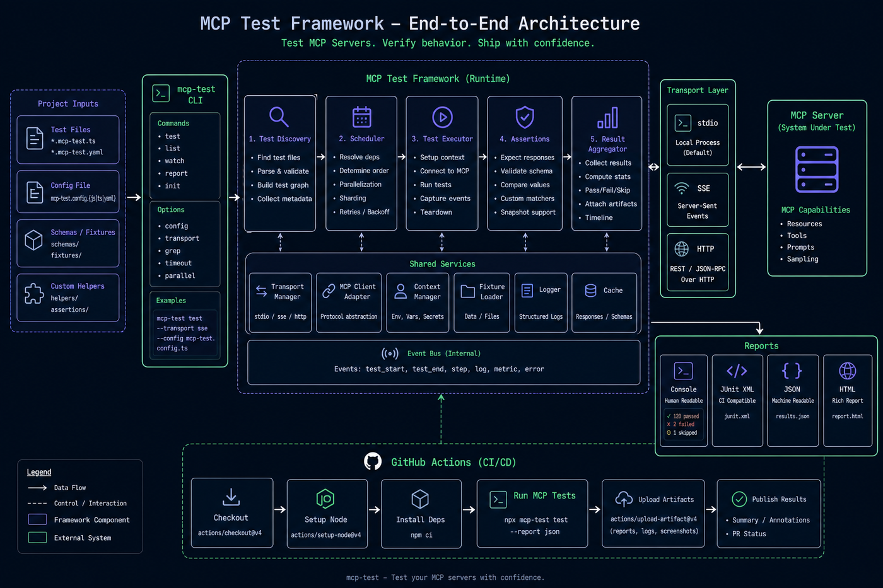
Task: Click the SSE wifi signal icon
Action: pyautogui.click(x=682, y=188)
